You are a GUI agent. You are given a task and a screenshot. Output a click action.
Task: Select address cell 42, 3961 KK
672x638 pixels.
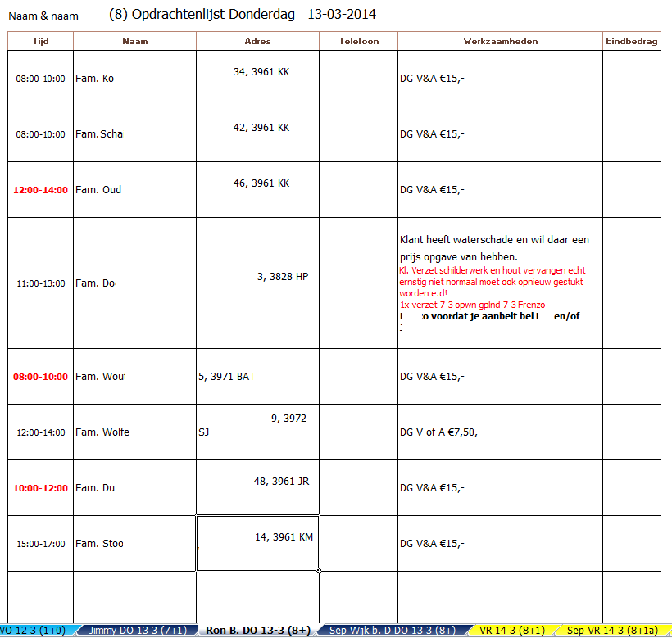(x=257, y=134)
